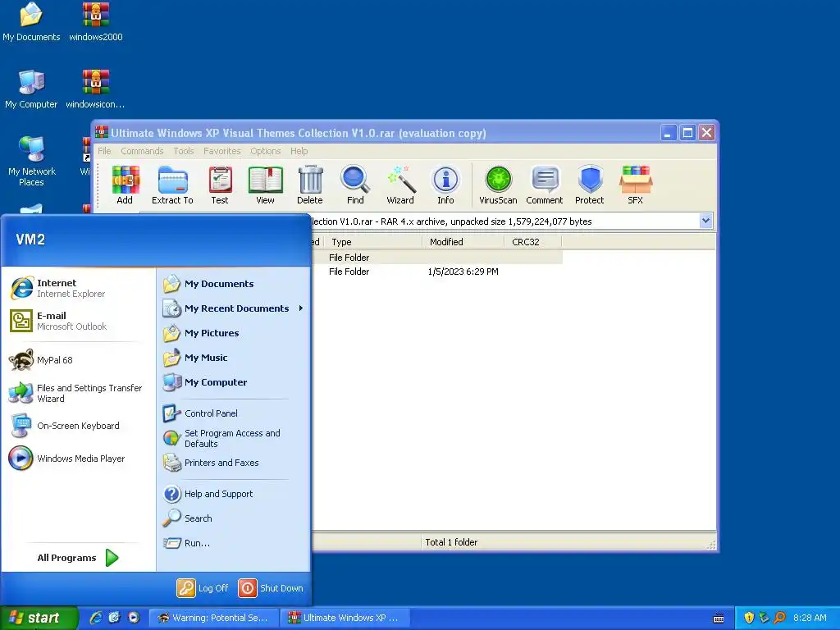The image size is (840, 630).
Task: Click the Add archive toolbar icon
Action: [125, 185]
